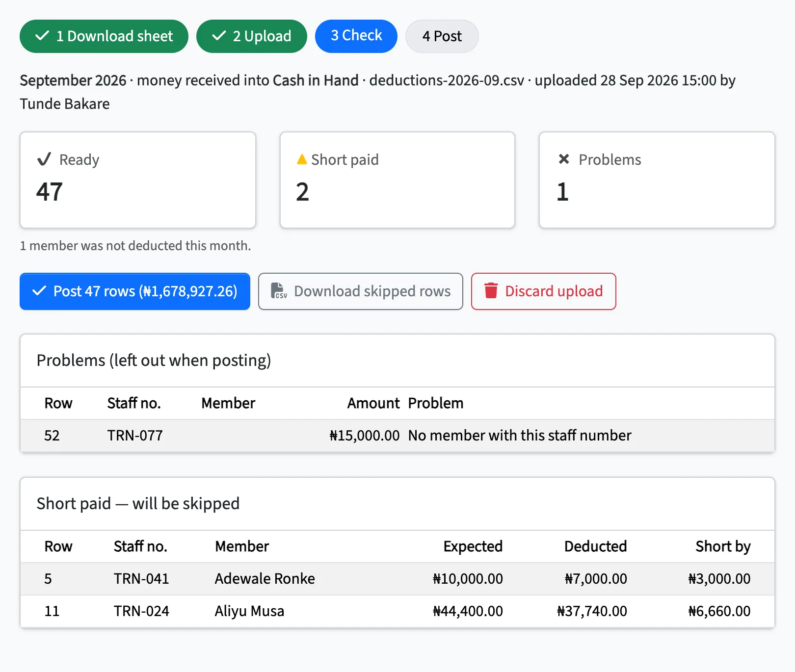This screenshot has height=672, width=795.
Task: Click the Ready checkmark icon
Action: (44, 159)
